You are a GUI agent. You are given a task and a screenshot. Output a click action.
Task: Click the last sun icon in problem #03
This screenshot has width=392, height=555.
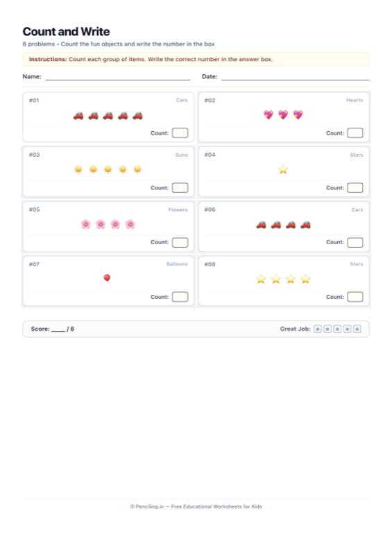point(137,169)
